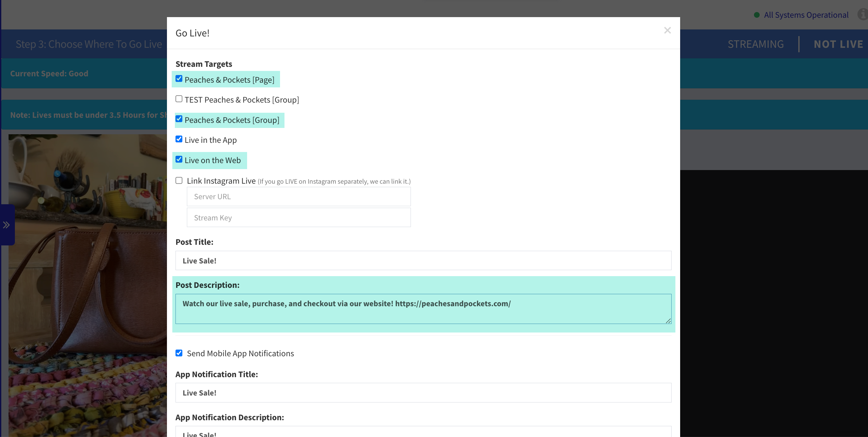Uncheck Peaches & Pockets [Page] target
Viewport: 868px width, 437px height.
[x=179, y=79]
